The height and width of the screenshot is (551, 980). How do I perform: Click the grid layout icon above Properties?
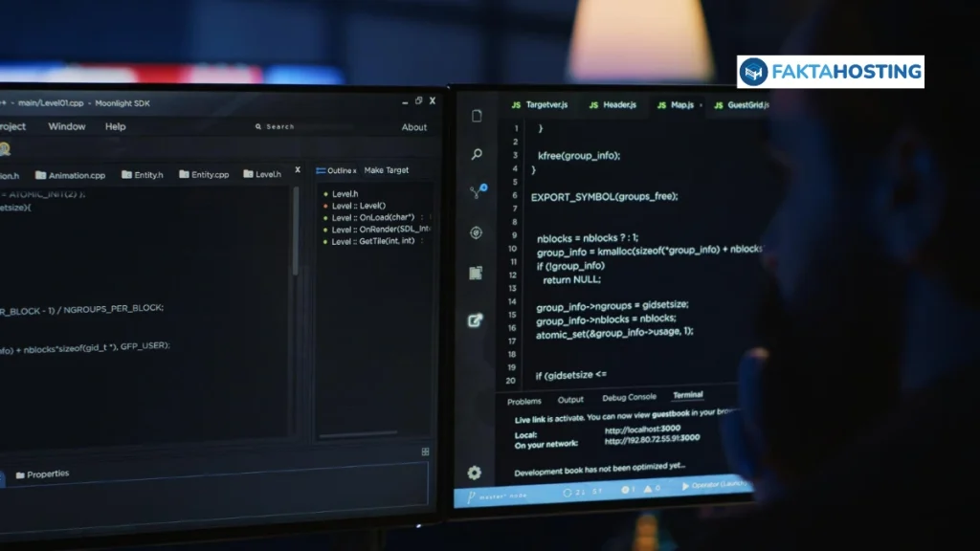tap(425, 452)
